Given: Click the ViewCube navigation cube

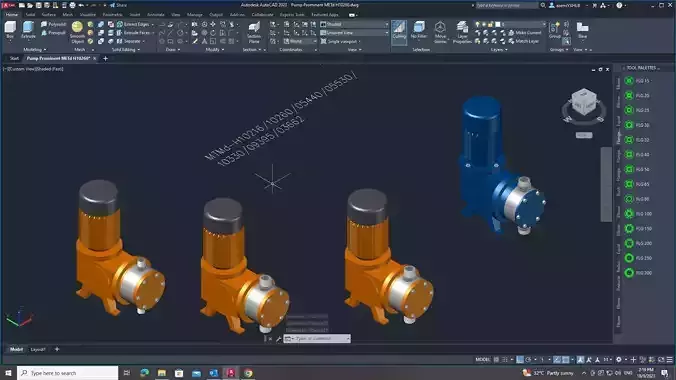Looking at the screenshot, I should 584,103.
